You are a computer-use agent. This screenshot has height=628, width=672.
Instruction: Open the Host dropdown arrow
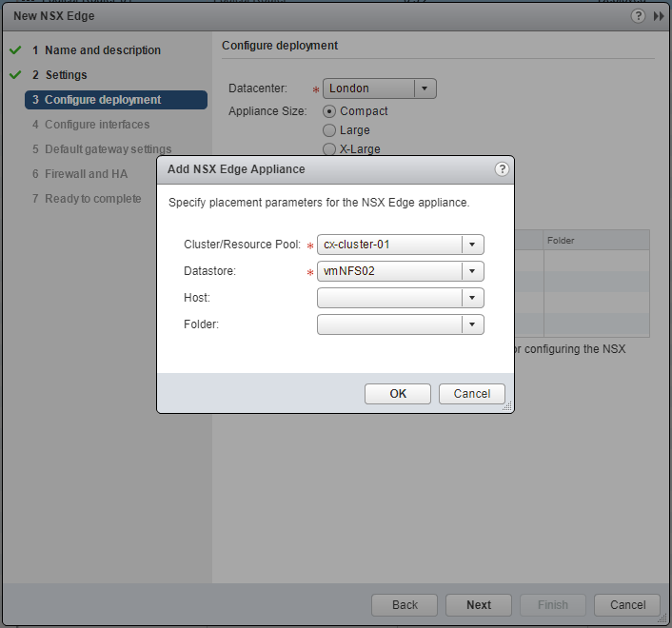pyautogui.click(x=473, y=298)
